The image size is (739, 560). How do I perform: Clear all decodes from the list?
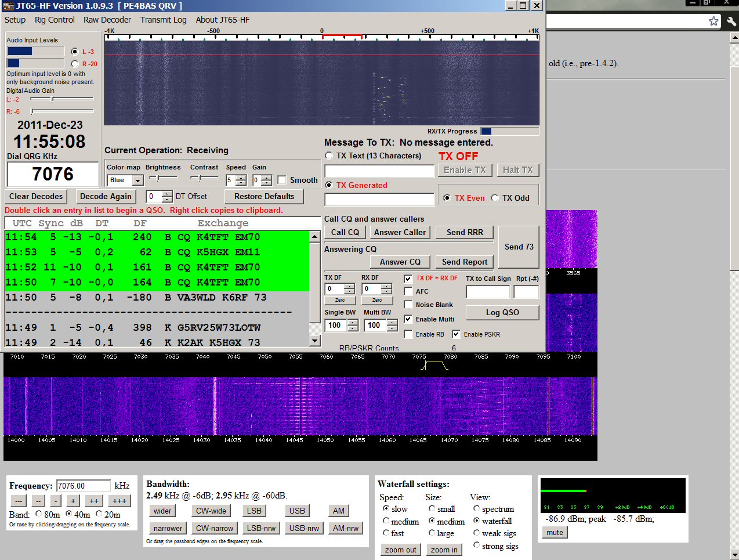tap(35, 196)
